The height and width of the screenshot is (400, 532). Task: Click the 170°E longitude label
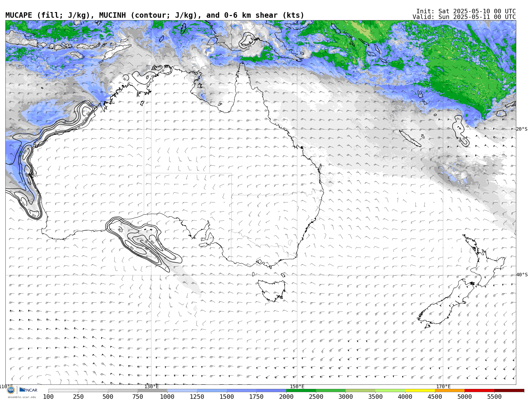point(443,386)
